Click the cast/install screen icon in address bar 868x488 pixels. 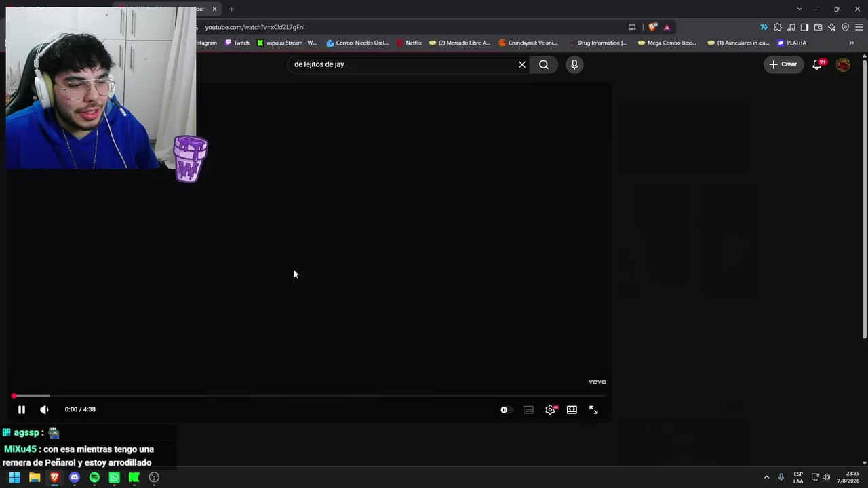(632, 27)
